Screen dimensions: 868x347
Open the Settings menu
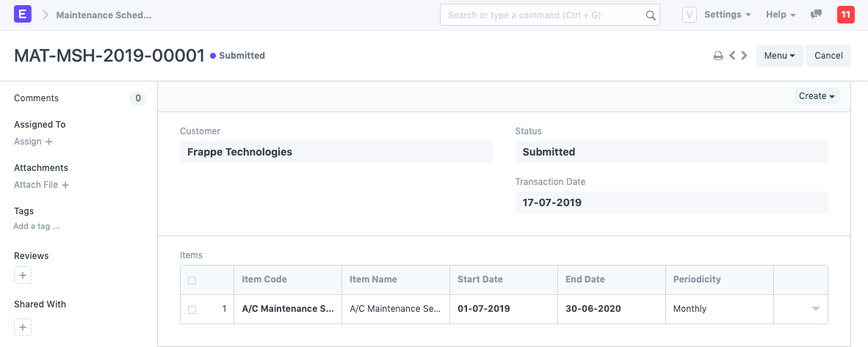point(728,15)
